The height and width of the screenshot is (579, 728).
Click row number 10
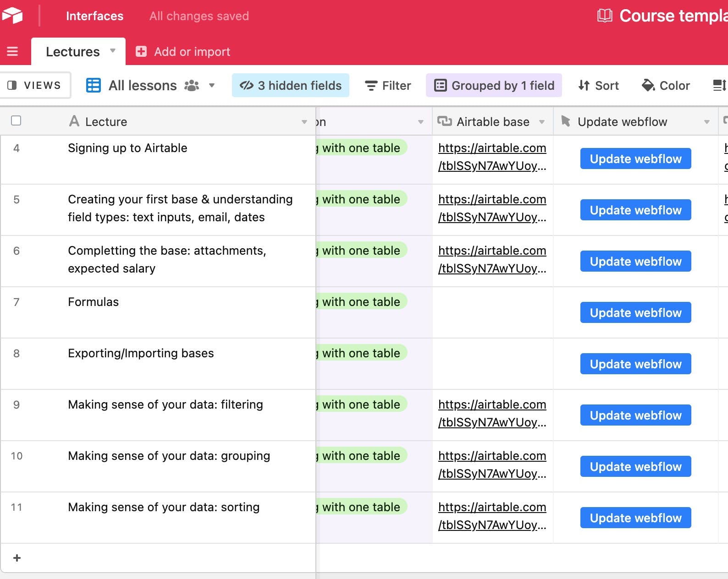click(17, 456)
